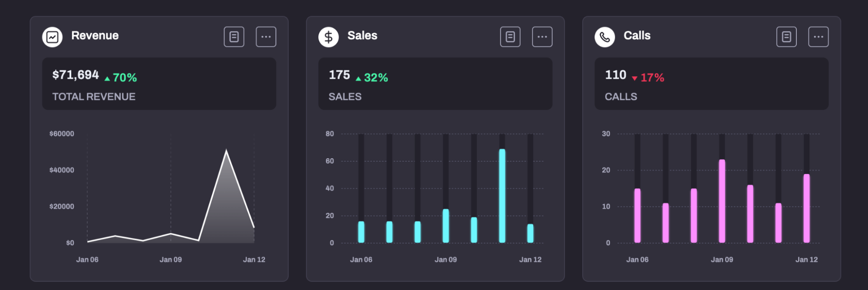Click the $71,694 total revenue figure
This screenshot has height=290, width=868.
[x=76, y=75]
